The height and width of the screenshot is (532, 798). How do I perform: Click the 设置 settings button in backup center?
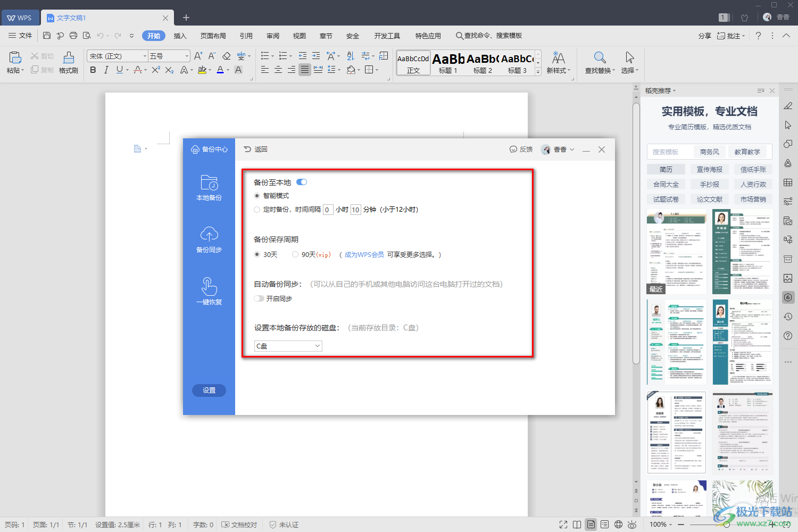(209, 390)
